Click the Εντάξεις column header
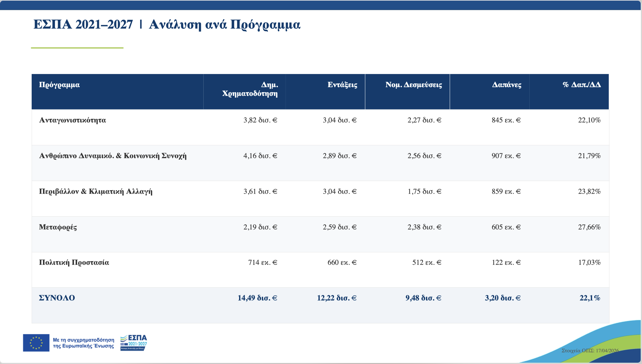The image size is (642, 364). pyautogui.click(x=342, y=85)
